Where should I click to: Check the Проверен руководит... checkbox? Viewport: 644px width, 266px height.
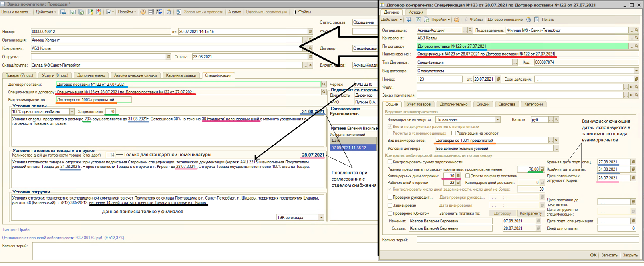point(390,197)
